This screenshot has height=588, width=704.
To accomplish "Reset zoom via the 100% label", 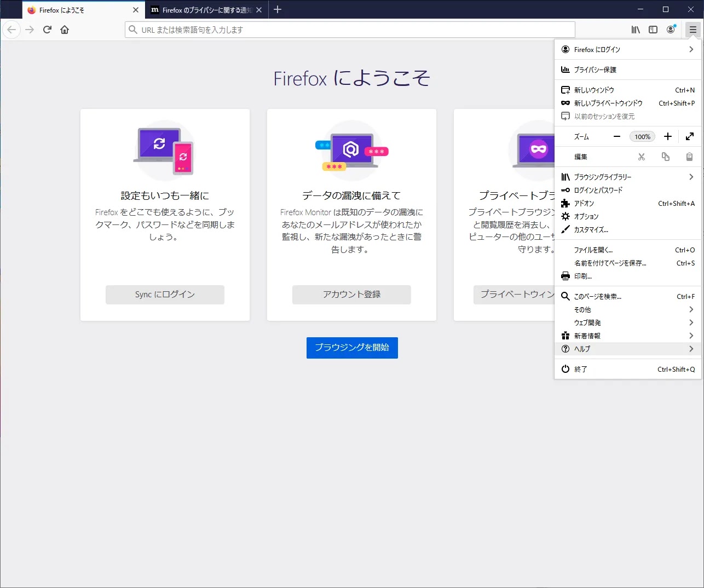I will click(x=643, y=137).
